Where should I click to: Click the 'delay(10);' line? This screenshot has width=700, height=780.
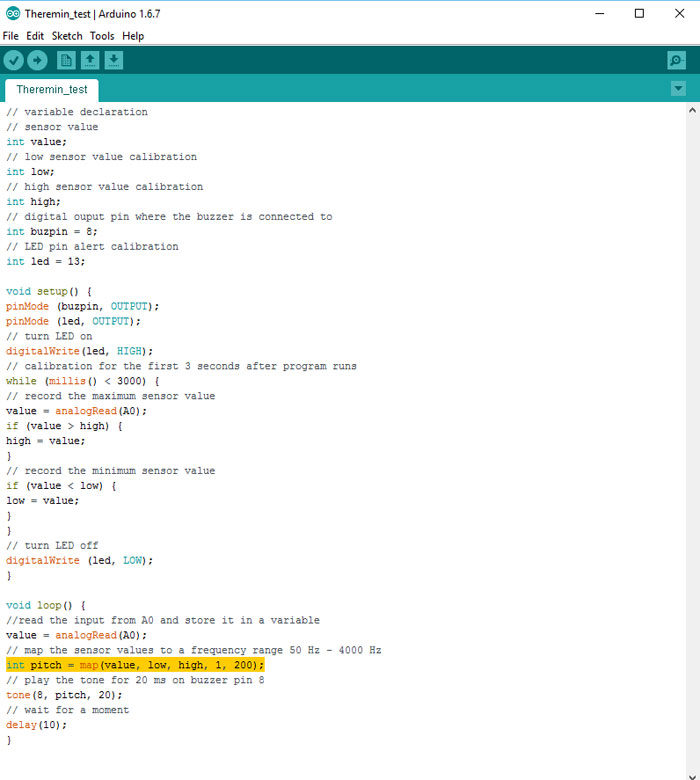point(36,725)
